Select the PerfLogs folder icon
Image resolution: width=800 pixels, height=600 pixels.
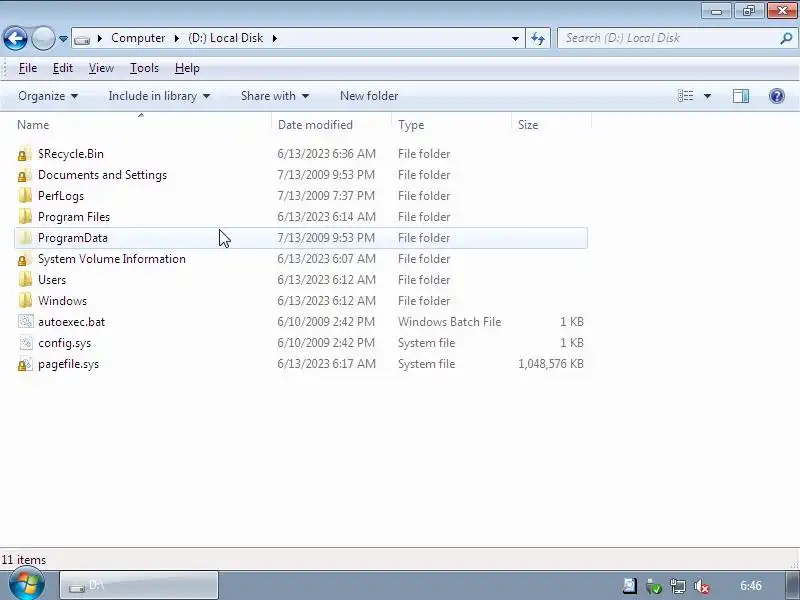point(24,196)
